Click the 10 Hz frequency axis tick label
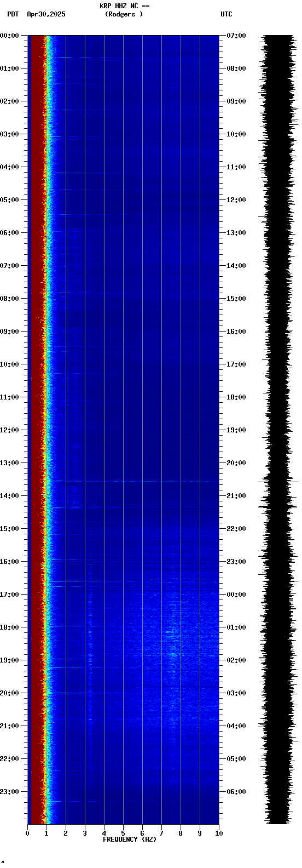The width and height of the screenshot is (302, 868). click(x=219, y=833)
